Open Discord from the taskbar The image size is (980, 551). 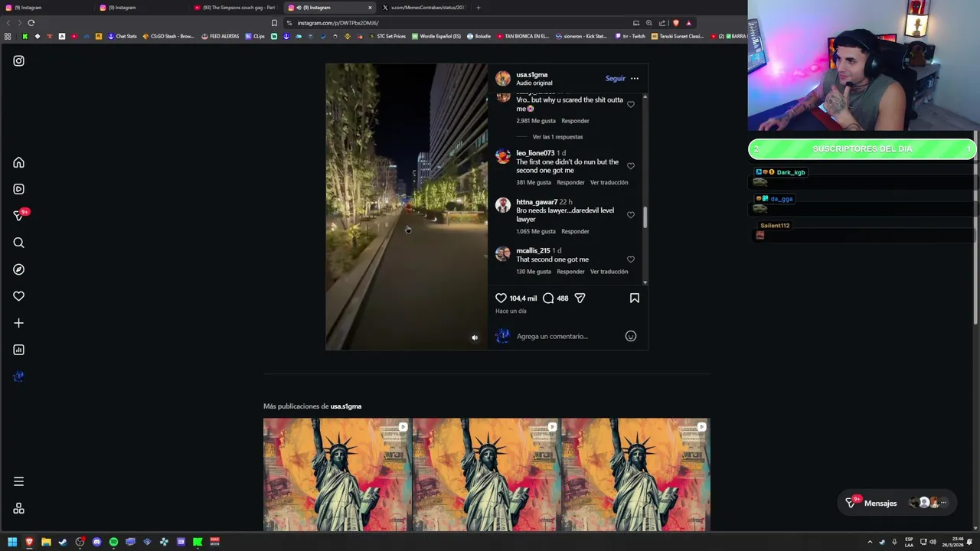(x=96, y=542)
